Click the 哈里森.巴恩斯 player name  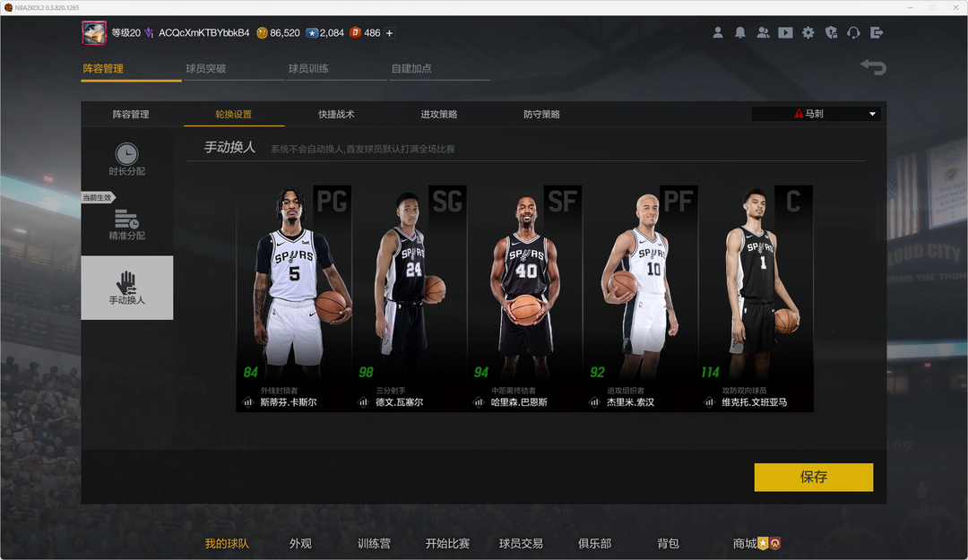point(519,402)
